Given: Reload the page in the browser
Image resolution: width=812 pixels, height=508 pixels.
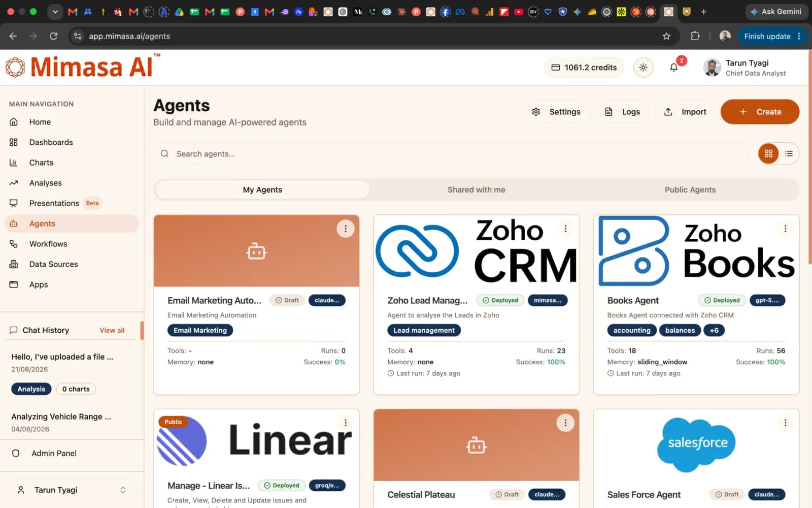Looking at the screenshot, I should click(x=53, y=36).
